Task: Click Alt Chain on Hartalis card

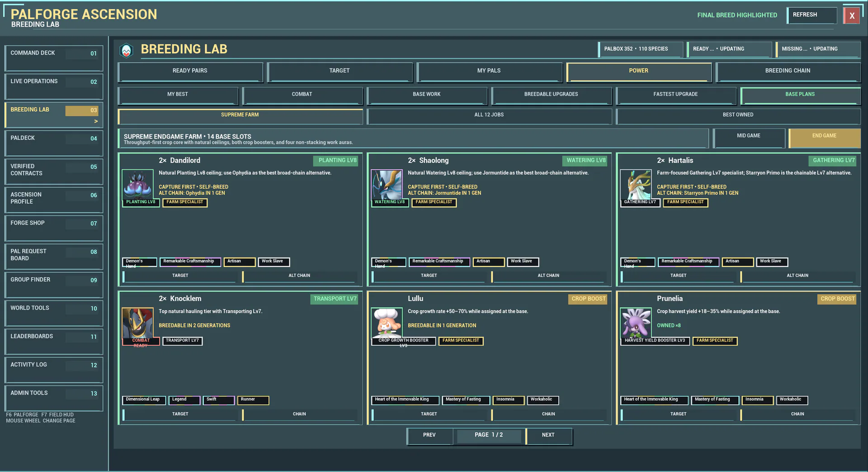Action: pyautogui.click(x=797, y=277)
